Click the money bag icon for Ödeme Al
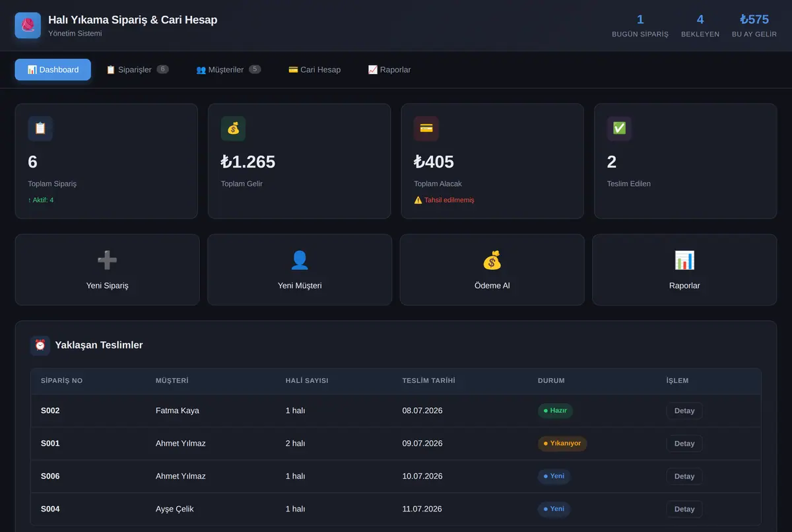This screenshot has height=532, width=792. 492,261
